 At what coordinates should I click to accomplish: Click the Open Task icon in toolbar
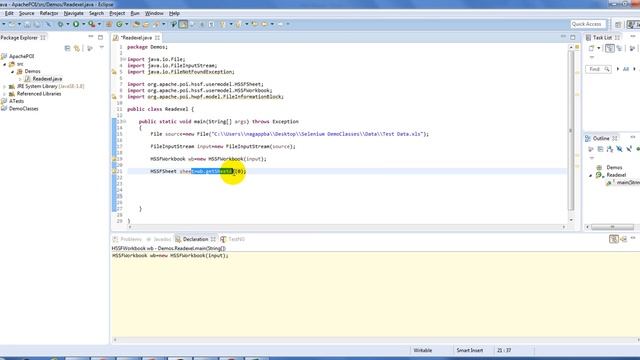coord(146,24)
